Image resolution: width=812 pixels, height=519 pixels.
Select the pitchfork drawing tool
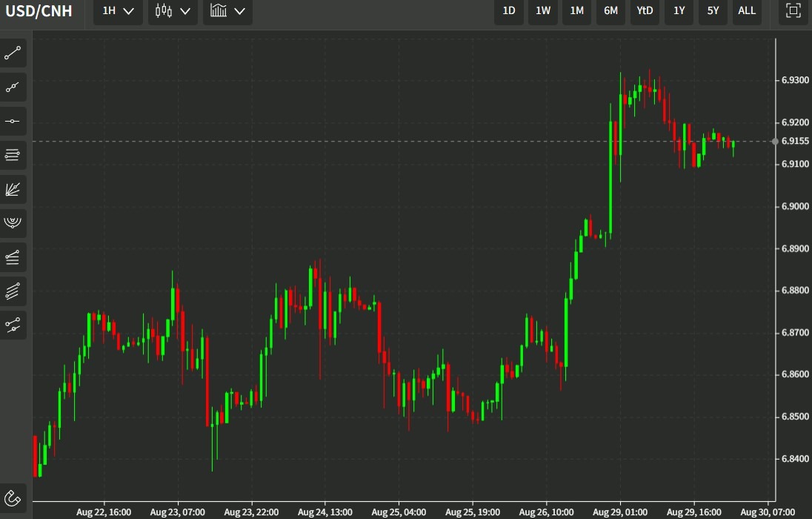(x=13, y=325)
